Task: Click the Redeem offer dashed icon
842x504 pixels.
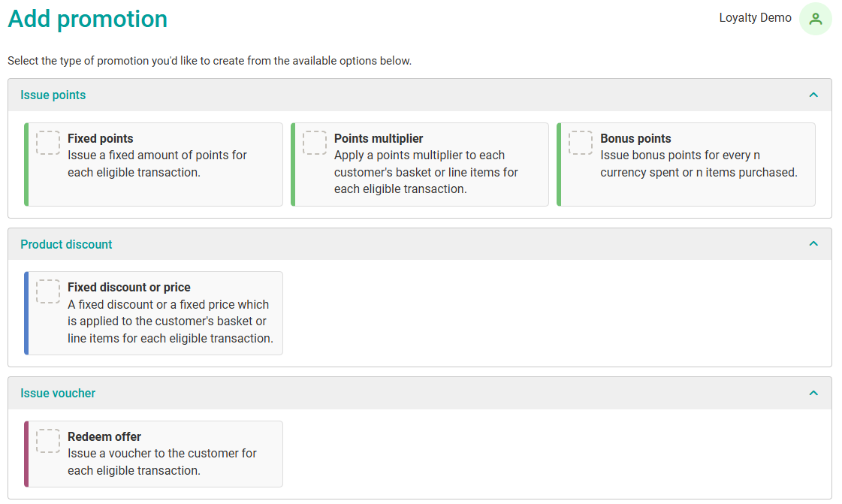Action: point(48,441)
